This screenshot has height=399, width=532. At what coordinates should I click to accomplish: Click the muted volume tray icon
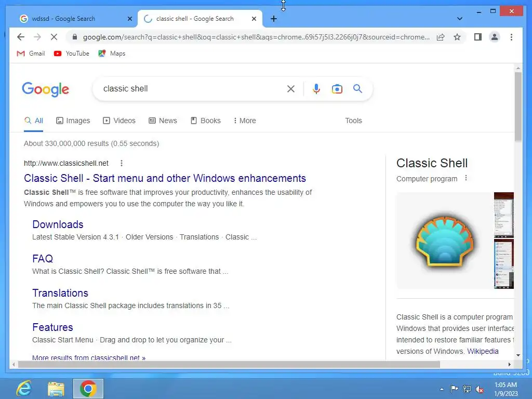[x=480, y=389]
